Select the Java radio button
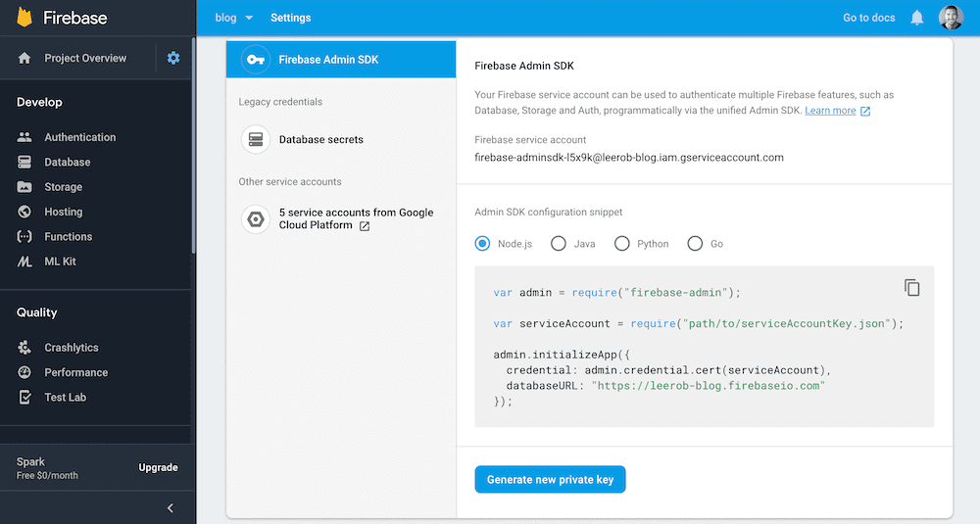The image size is (980, 524). (x=559, y=244)
